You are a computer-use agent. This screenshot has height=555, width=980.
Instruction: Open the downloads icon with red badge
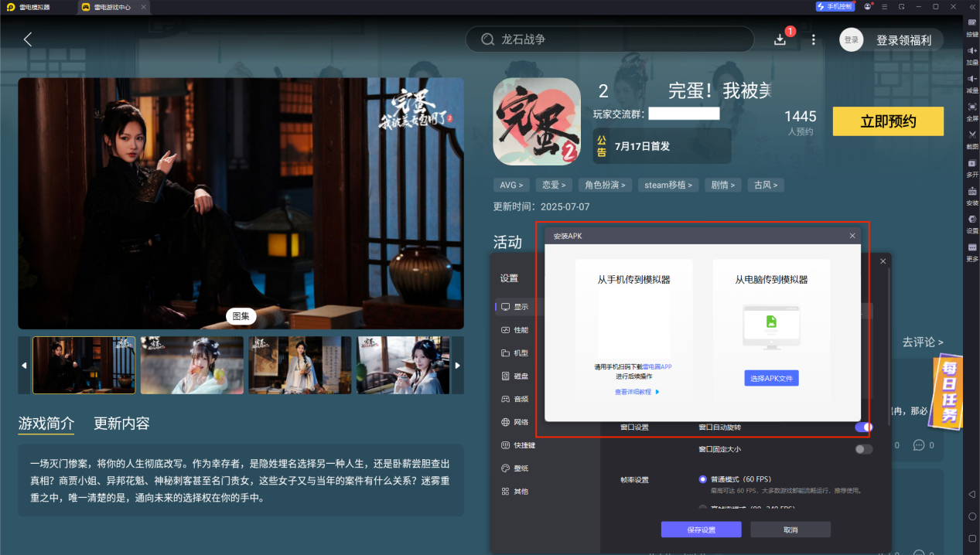780,39
